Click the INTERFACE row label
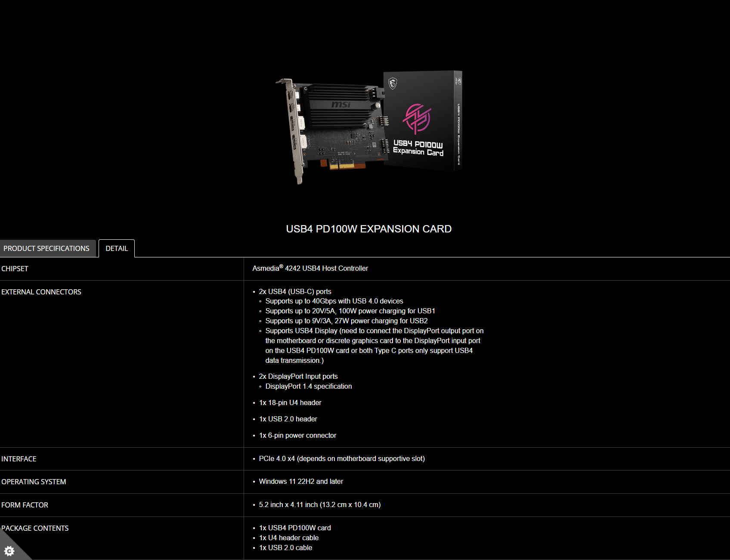 point(19,459)
